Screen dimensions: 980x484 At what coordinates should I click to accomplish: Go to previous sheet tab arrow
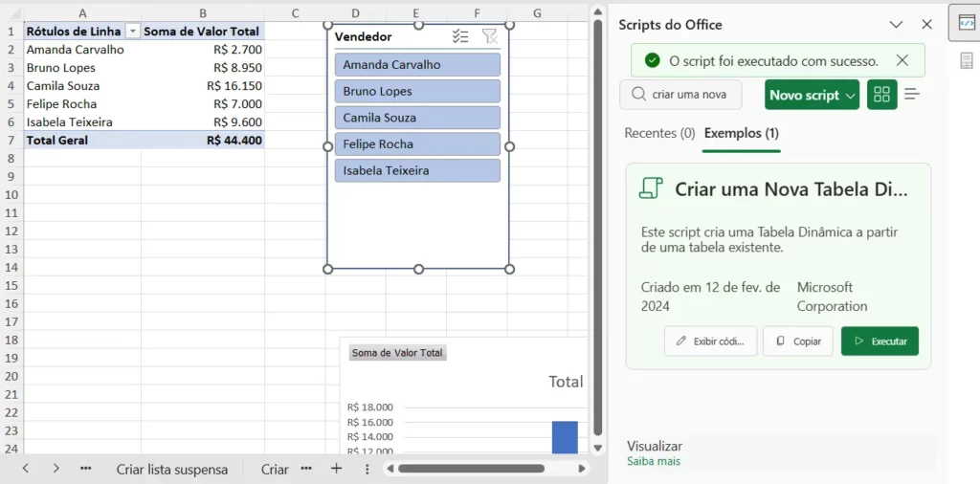[x=26, y=469]
